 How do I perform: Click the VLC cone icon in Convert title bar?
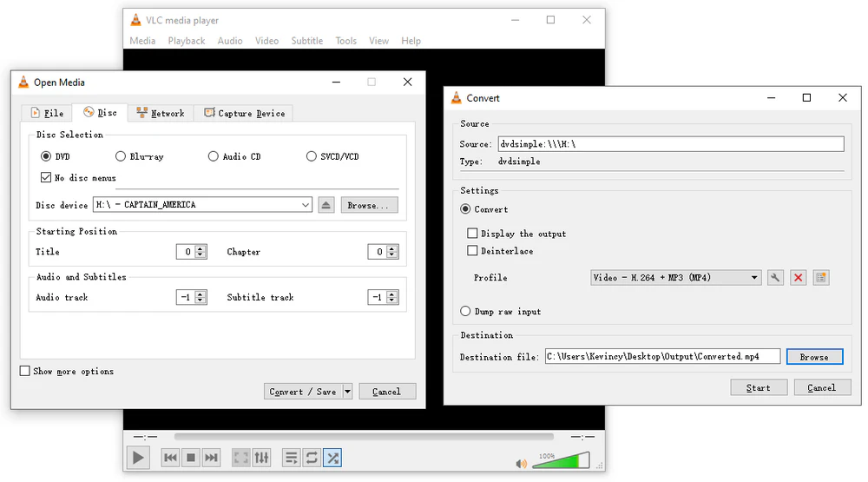[457, 97]
